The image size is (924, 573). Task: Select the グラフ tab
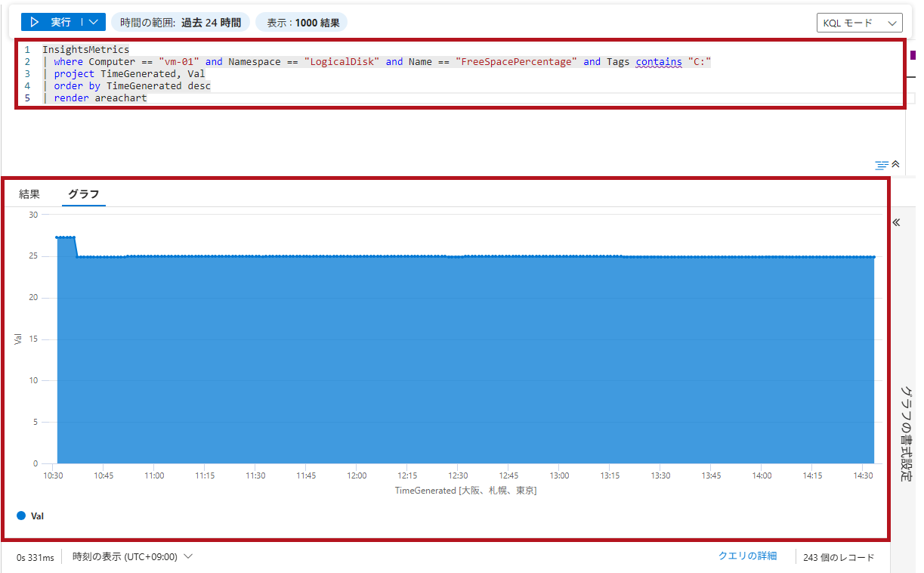pyautogui.click(x=83, y=194)
